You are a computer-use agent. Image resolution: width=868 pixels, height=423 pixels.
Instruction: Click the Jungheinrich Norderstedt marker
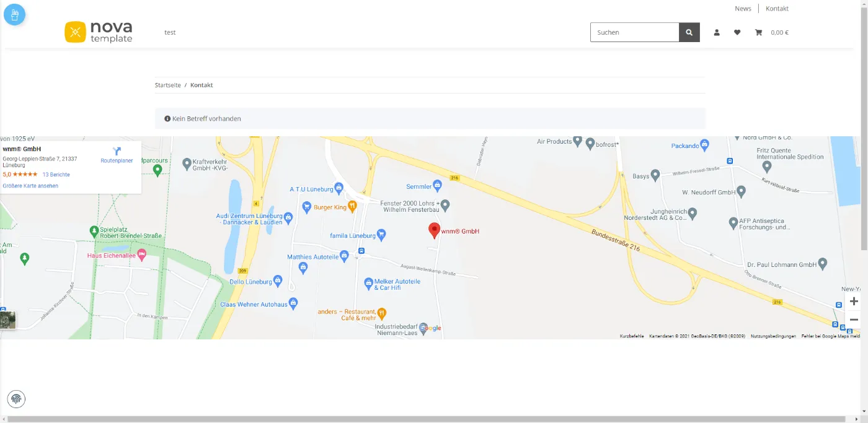point(693,213)
